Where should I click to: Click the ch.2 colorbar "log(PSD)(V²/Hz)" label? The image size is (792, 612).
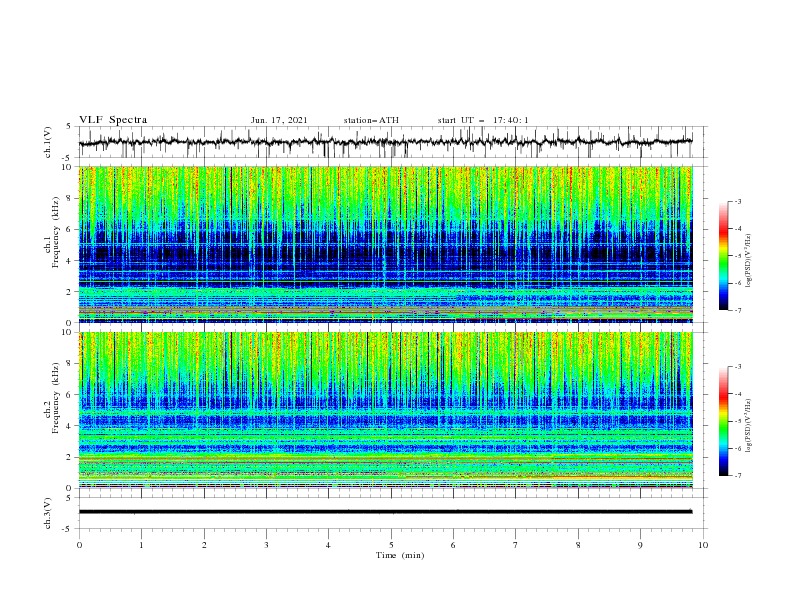point(749,426)
